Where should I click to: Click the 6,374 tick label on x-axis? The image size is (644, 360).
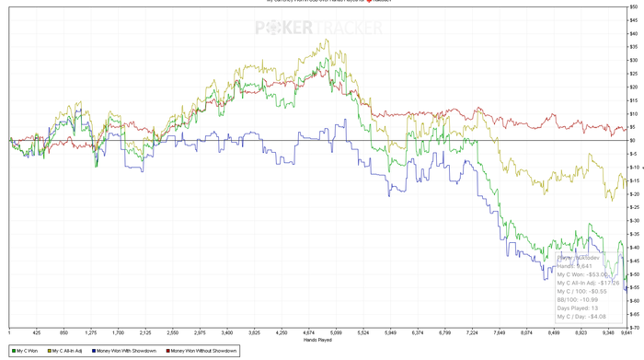tap(418, 333)
